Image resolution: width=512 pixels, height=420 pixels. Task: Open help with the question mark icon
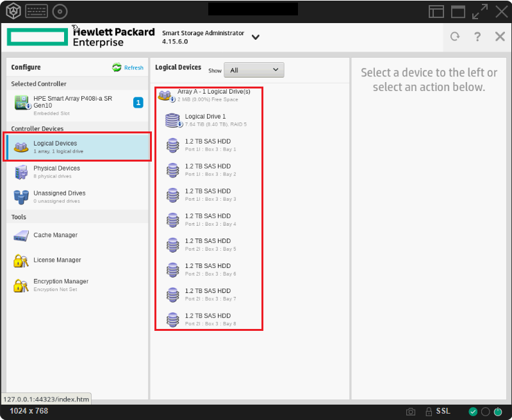click(x=477, y=37)
